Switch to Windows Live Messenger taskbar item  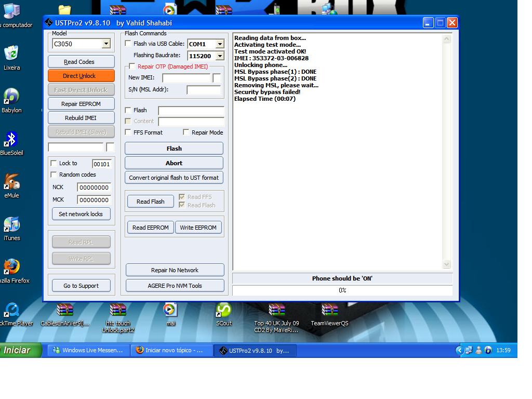tap(89, 350)
